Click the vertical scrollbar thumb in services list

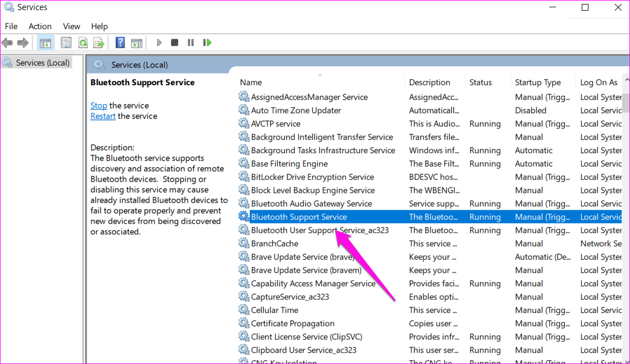coord(626,103)
